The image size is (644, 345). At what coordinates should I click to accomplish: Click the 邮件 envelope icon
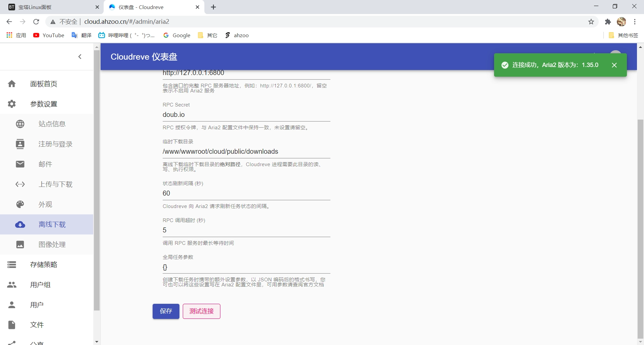tap(20, 164)
